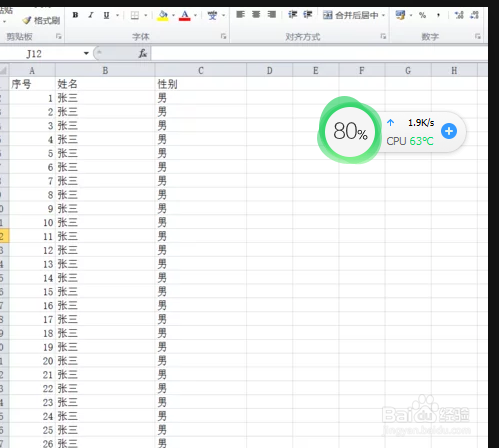The width and height of the screenshot is (499, 448).
Task: Apply cell borders icon
Action: [x=135, y=15]
